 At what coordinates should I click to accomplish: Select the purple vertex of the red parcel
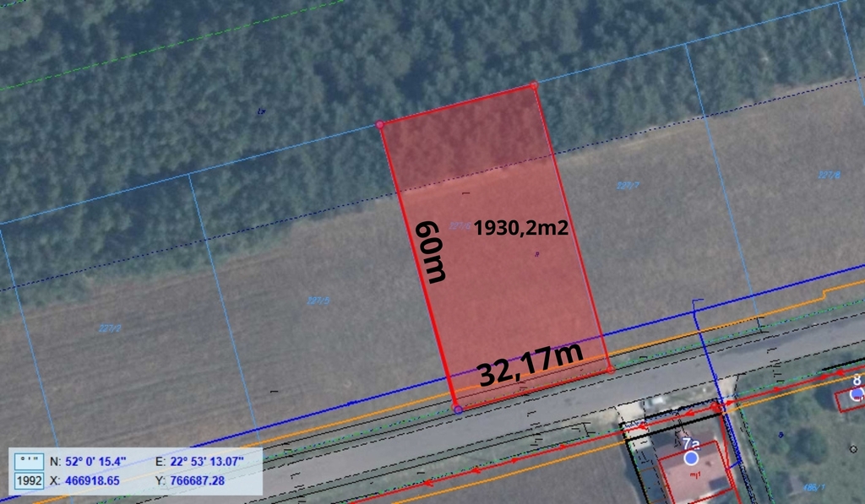coord(458,409)
